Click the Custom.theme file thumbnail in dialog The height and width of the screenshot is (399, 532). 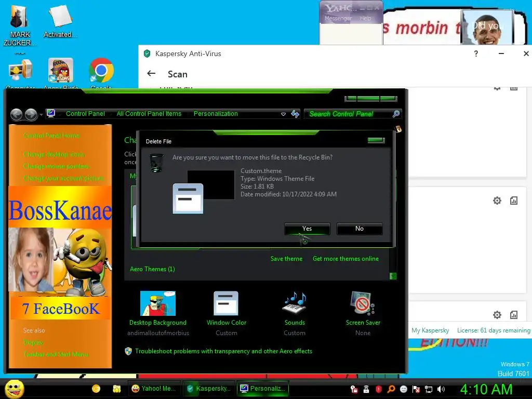204,192
